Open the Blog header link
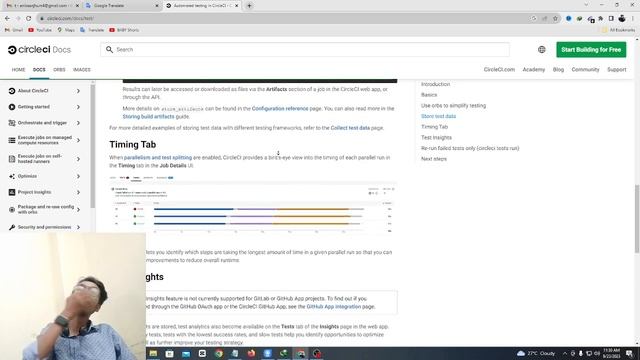 [558, 70]
